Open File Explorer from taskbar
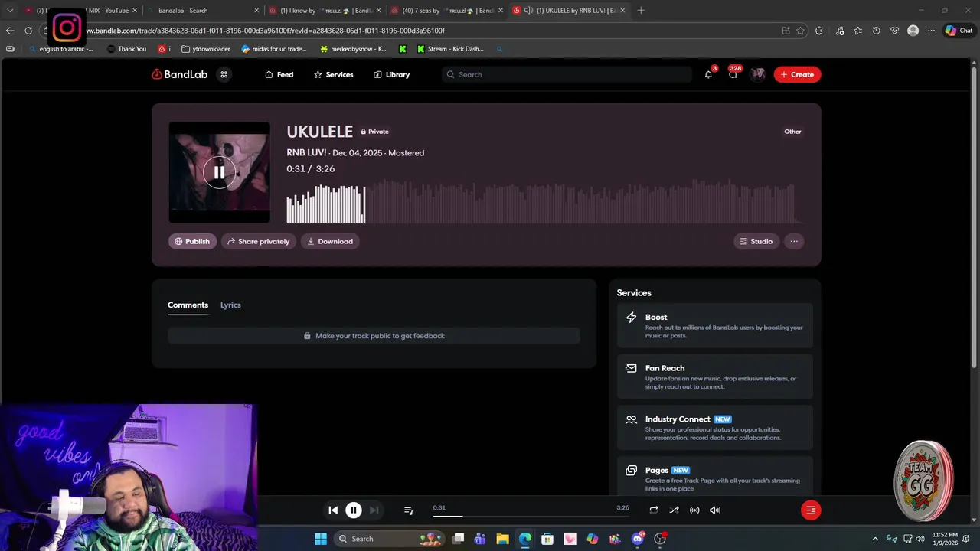This screenshot has height=551, width=980. coord(502,539)
